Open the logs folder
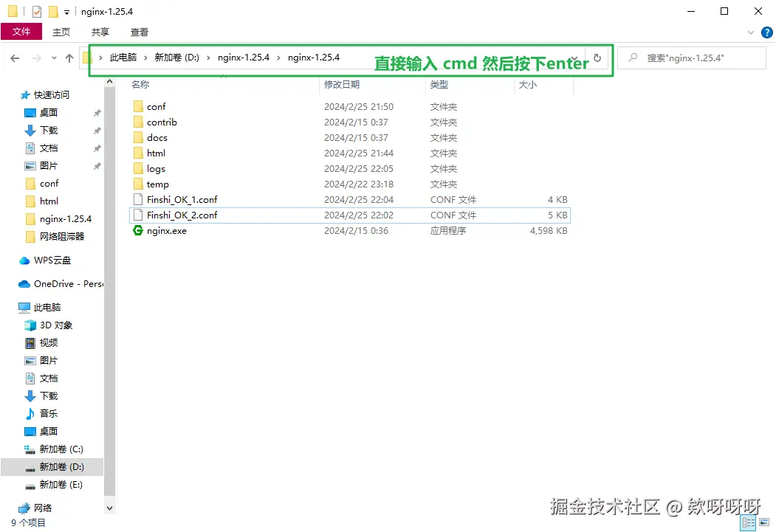Image resolution: width=776 pixels, height=532 pixels. (x=156, y=168)
